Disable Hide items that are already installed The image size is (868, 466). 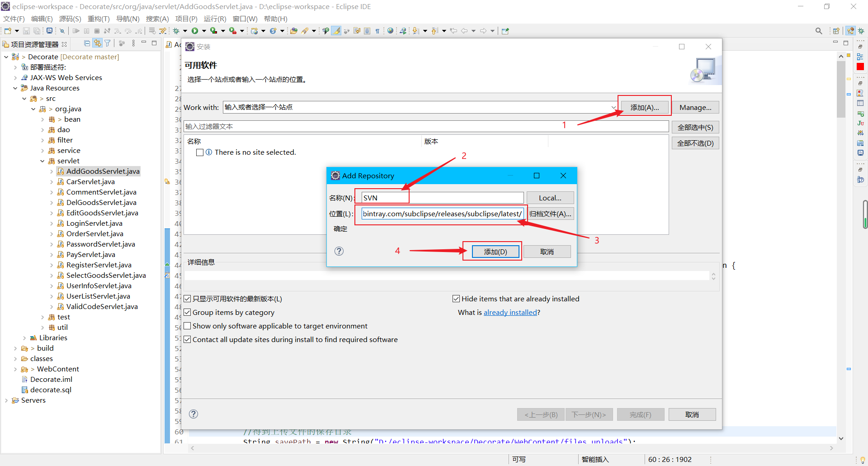click(457, 299)
